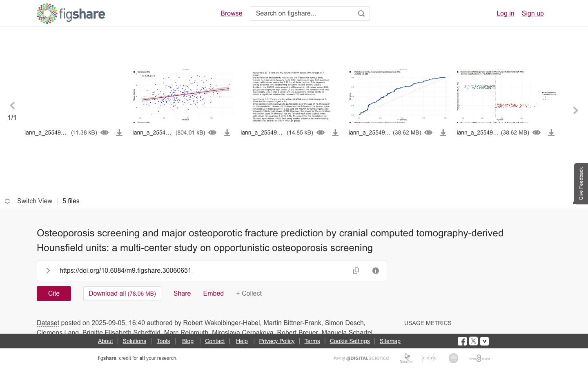Click Download all (78.06 MB)
588x368 pixels.
click(122, 294)
